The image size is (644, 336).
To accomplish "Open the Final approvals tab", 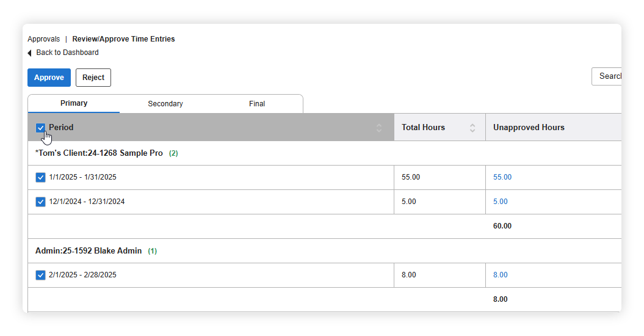I will [257, 104].
